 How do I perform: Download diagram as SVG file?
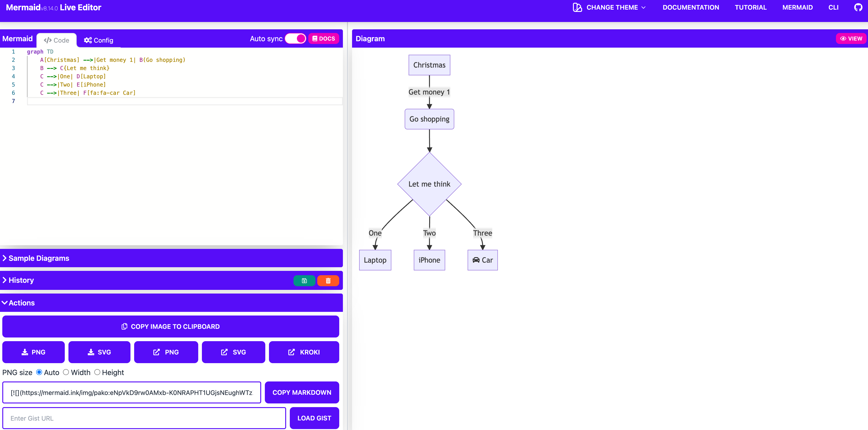[x=99, y=352]
